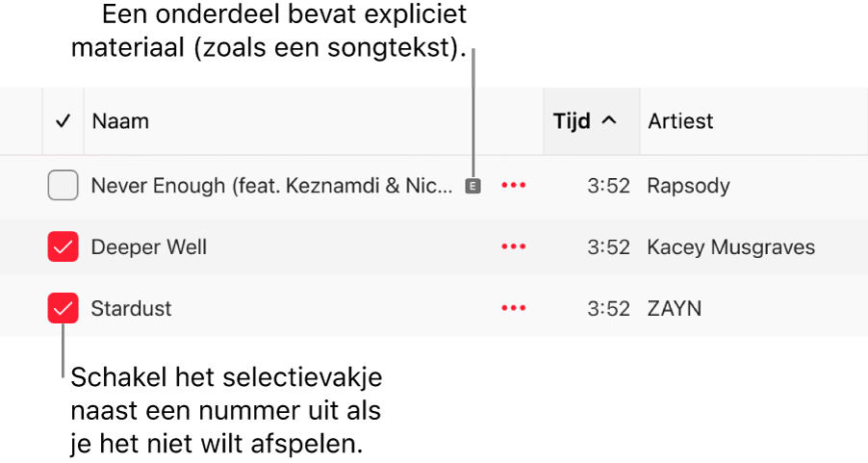This screenshot has width=868, height=463.
Task: Click the artist name ZAYN
Action: pyautogui.click(x=674, y=309)
